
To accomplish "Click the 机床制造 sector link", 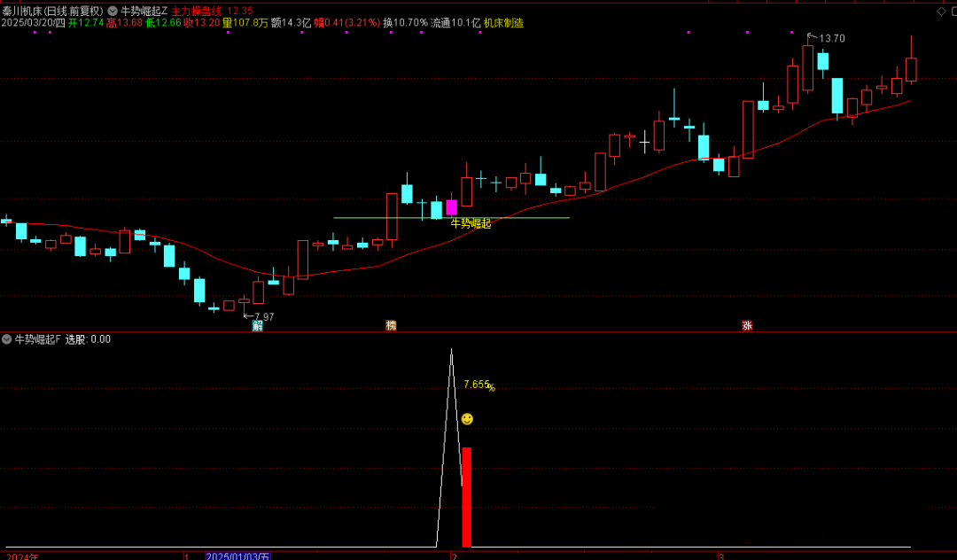I will (x=503, y=23).
